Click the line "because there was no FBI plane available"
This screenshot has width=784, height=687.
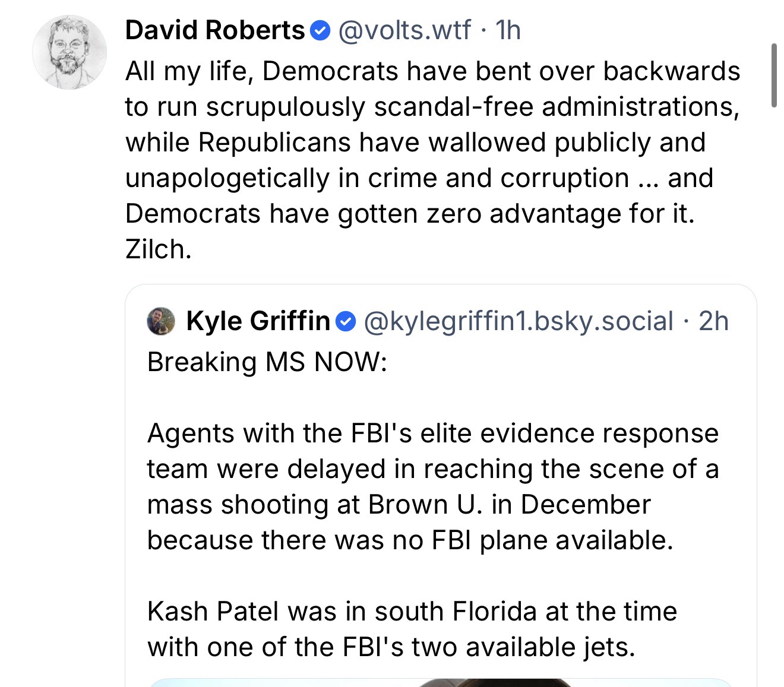(410, 540)
